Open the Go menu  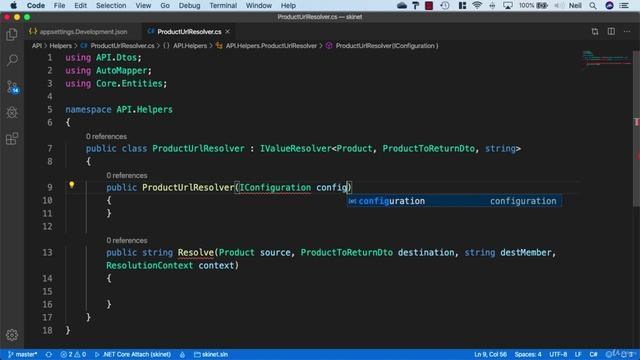[x=165, y=5]
